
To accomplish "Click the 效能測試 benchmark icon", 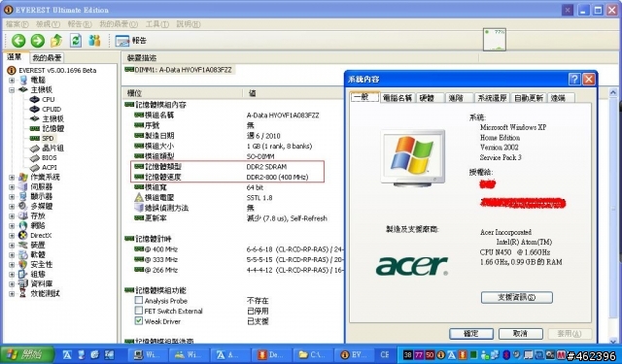I will point(23,293).
